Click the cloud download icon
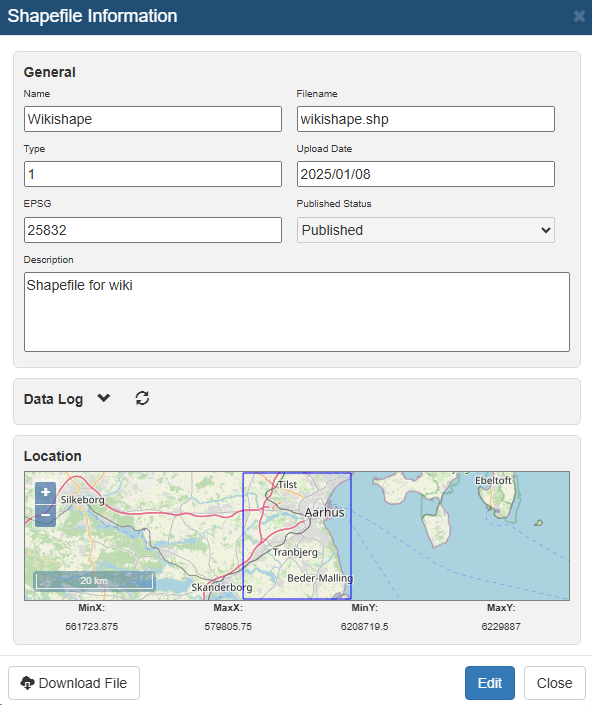Image resolution: width=592 pixels, height=705 pixels. coord(27,683)
